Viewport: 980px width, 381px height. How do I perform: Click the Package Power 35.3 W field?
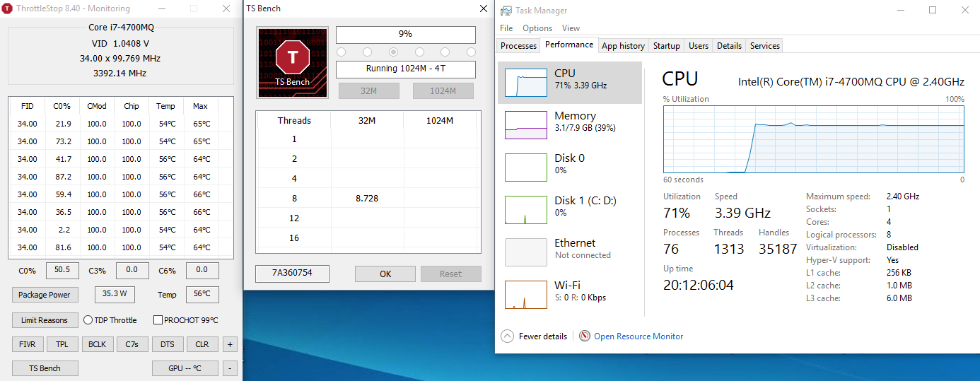coord(115,294)
